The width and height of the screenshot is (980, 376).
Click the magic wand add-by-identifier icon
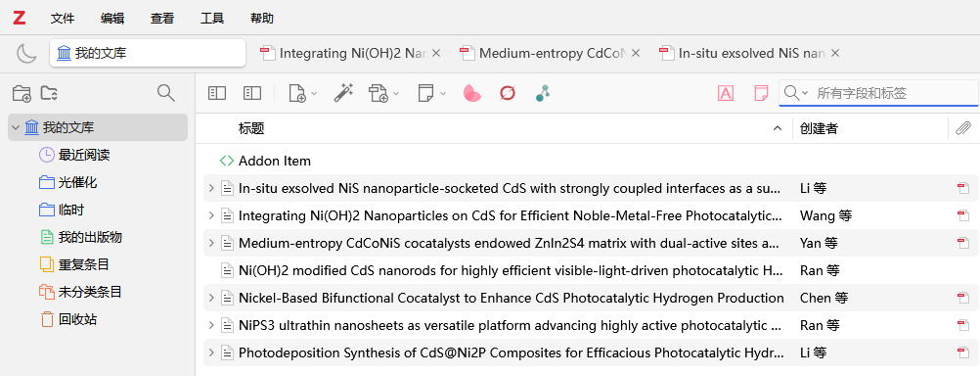point(343,93)
